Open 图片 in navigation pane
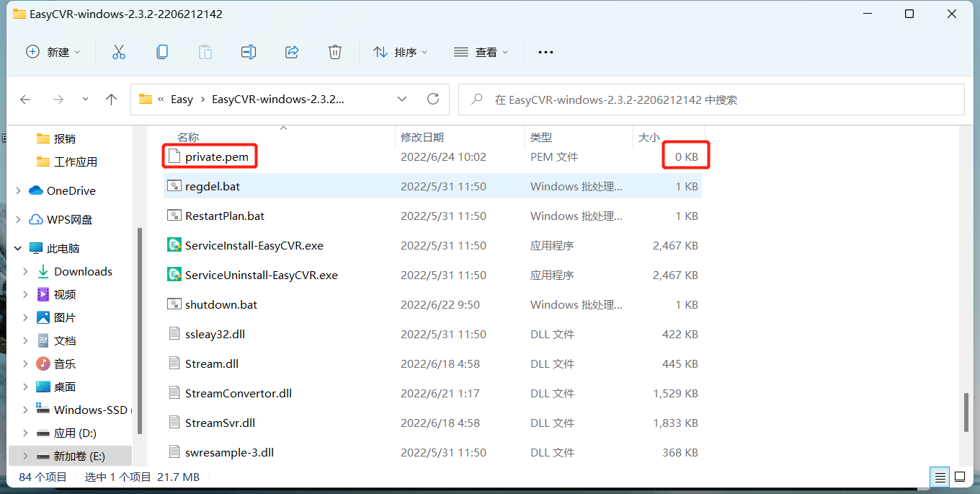 click(65, 317)
